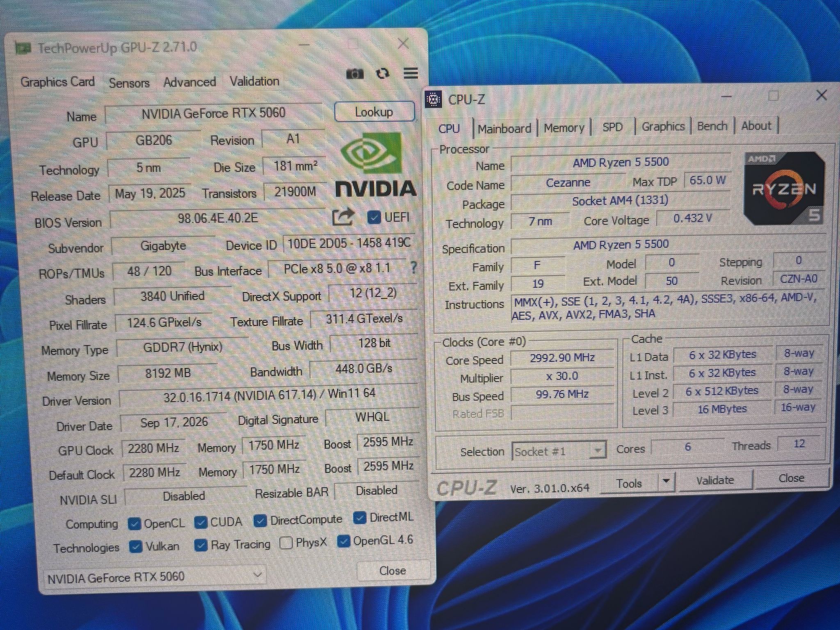The image size is (840, 630).
Task: Open the GPU-Z hamburger menu
Action: pos(411,73)
